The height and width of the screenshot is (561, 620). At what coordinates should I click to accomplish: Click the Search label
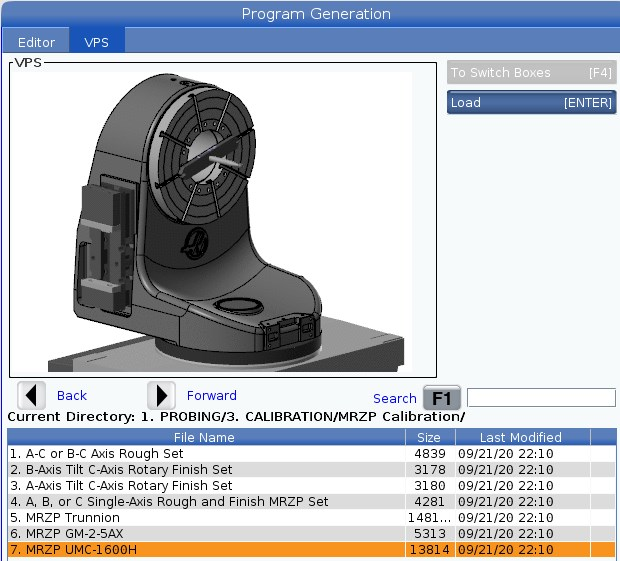[395, 398]
